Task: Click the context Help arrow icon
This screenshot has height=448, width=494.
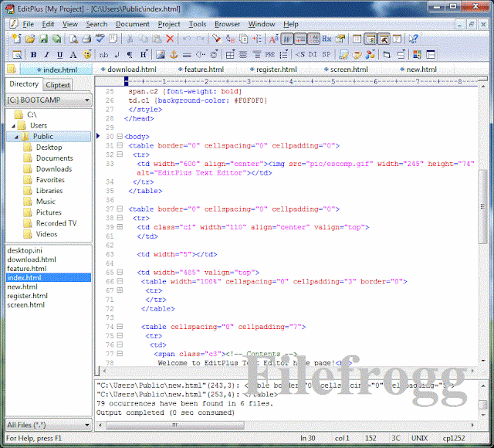Action: point(413,39)
